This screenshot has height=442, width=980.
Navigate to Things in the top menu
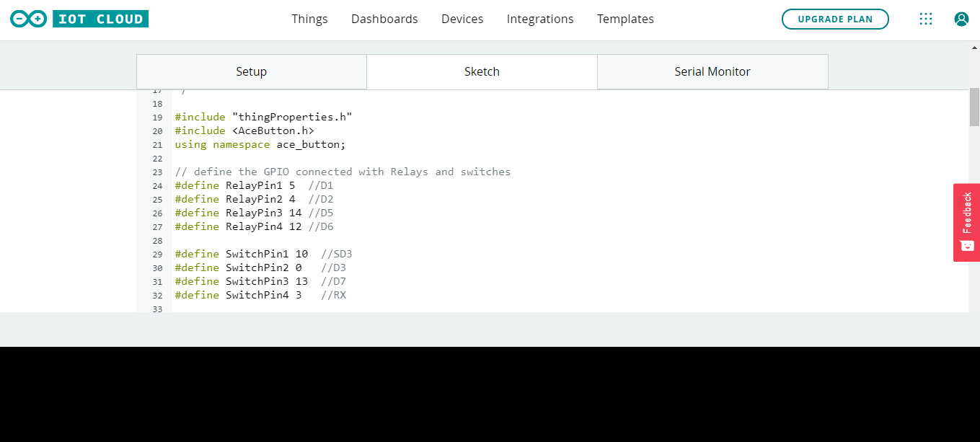tap(309, 19)
